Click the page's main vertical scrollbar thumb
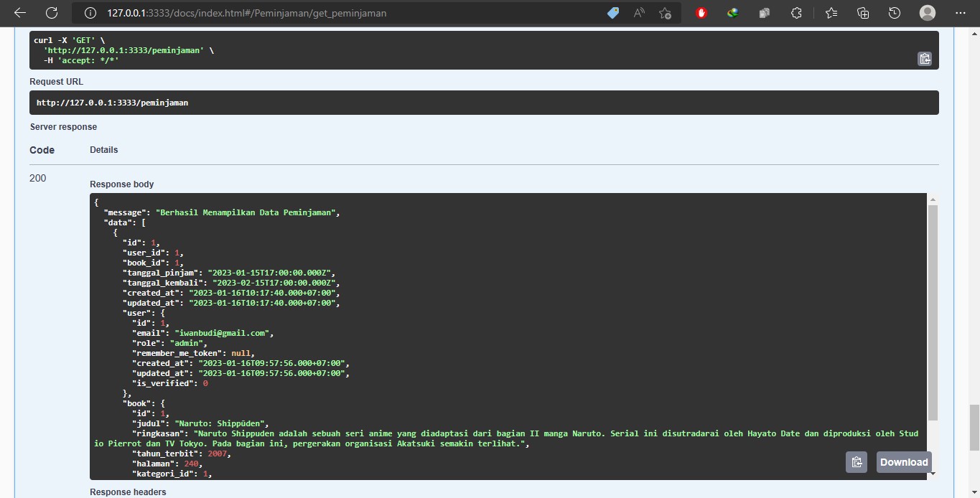Viewport: 980px width, 498px height. tap(974, 427)
